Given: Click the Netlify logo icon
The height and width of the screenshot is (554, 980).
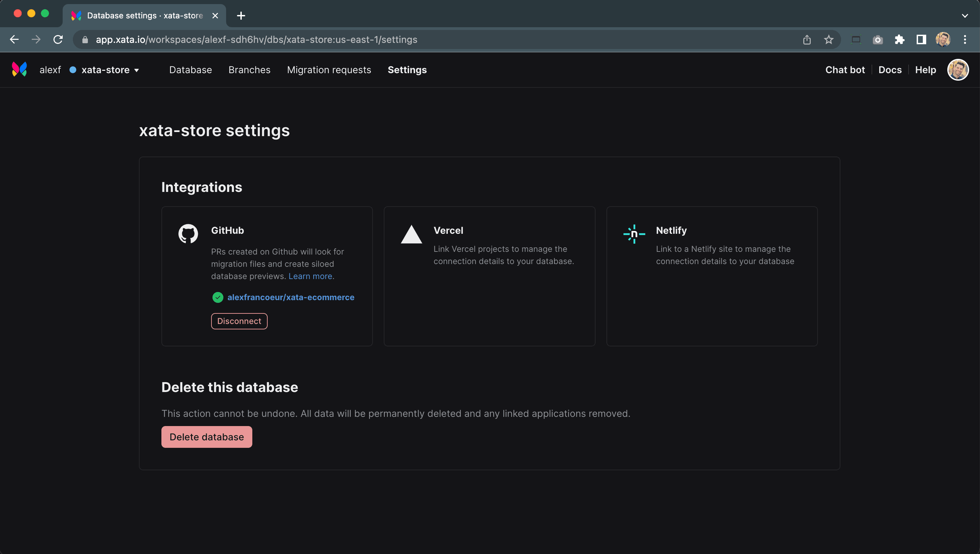Looking at the screenshot, I should pos(634,234).
